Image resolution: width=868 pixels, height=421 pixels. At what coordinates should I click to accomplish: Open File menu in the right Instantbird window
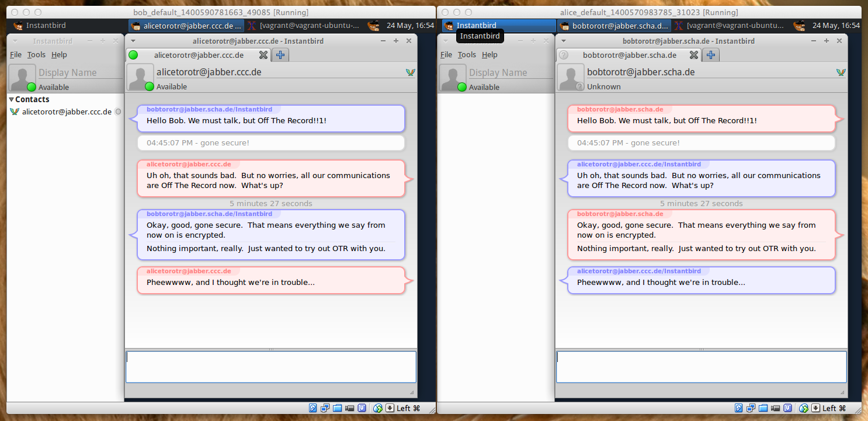pyautogui.click(x=446, y=55)
